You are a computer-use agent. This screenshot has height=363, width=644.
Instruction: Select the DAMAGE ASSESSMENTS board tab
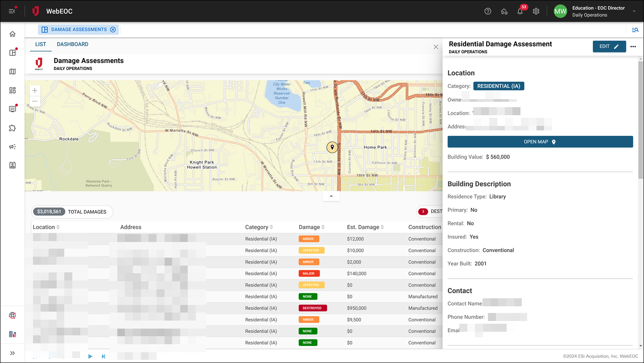(78, 29)
